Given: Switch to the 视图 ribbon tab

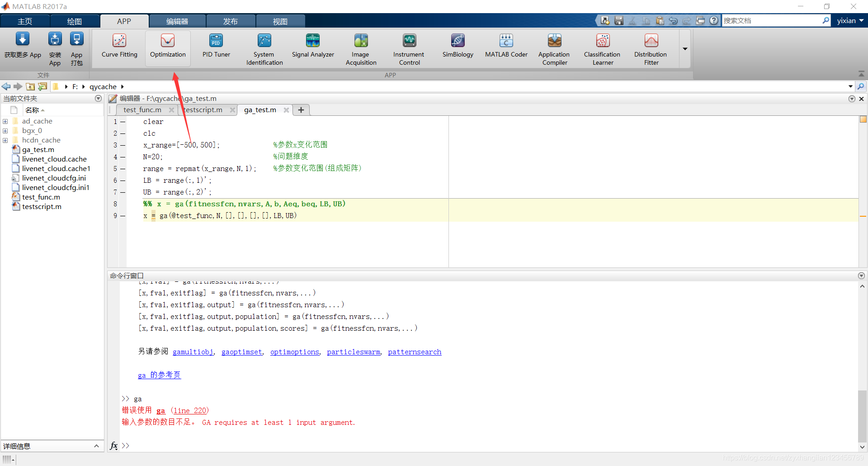Looking at the screenshot, I should pyautogui.click(x=280, y=21).
